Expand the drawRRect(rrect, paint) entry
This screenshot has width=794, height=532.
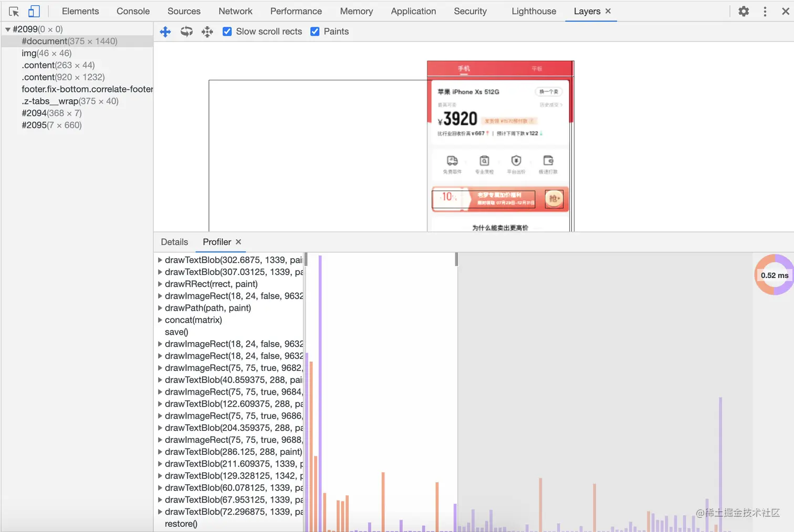pos(160,284)
